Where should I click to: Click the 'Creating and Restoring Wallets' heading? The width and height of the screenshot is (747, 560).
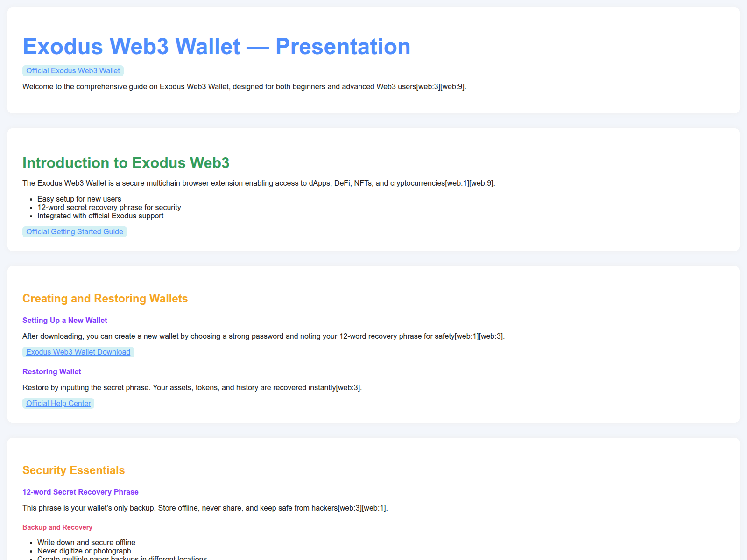pyautogui.click(x=105, y=299)
